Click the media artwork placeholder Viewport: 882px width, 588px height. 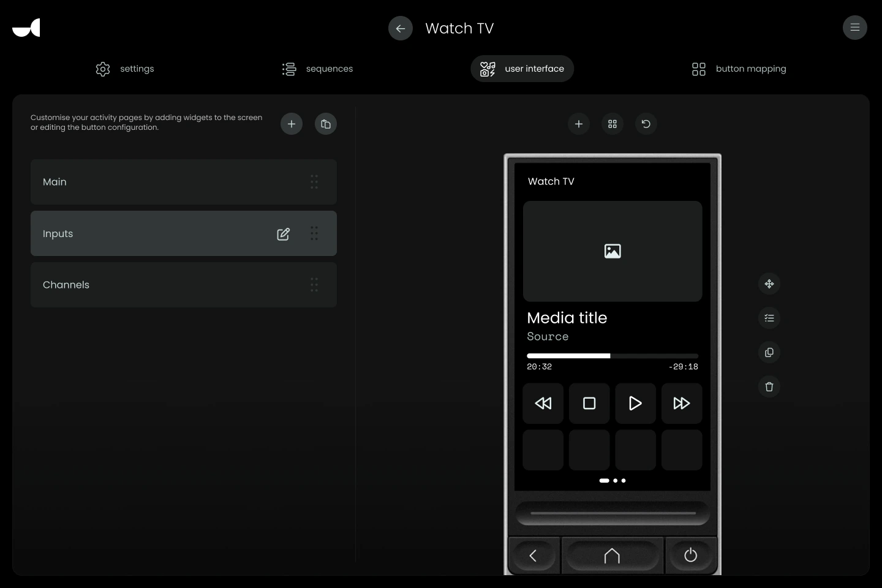coord(612,251)
